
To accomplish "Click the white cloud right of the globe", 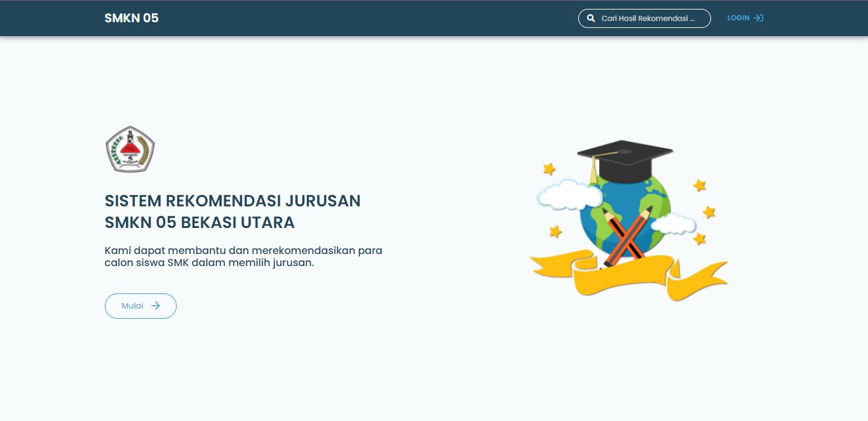I will tap(675, 224).
